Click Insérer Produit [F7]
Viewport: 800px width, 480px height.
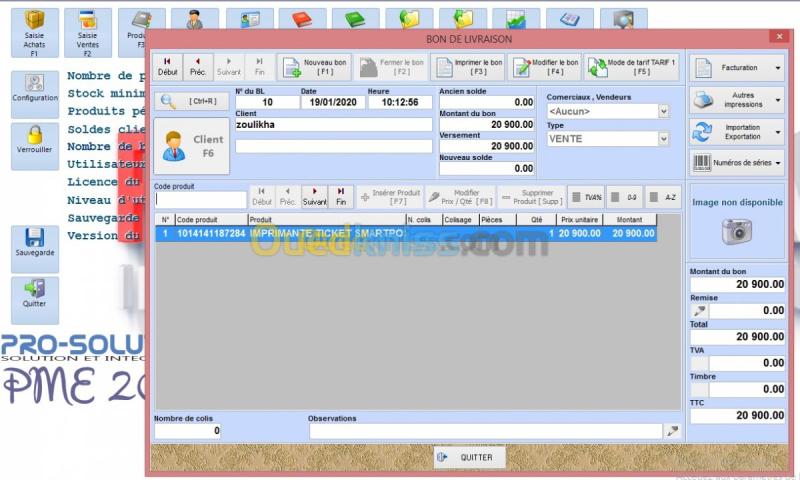[390, 197]
